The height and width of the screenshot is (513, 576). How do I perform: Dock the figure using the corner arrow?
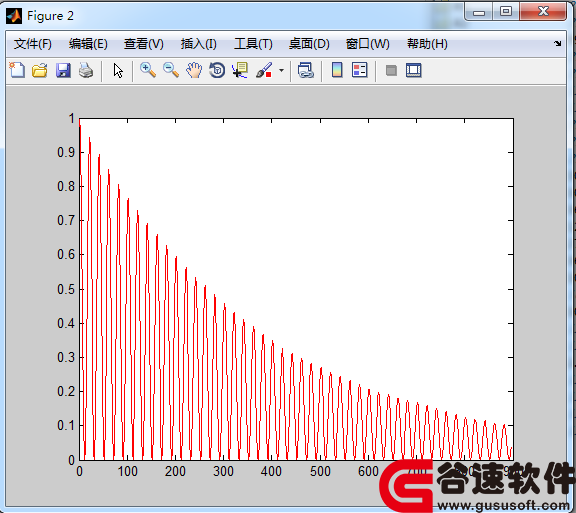click(558, 44)
